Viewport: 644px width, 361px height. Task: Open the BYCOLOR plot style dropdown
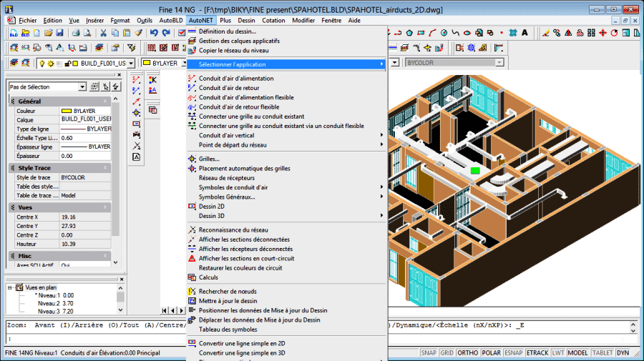click(499, 63)
